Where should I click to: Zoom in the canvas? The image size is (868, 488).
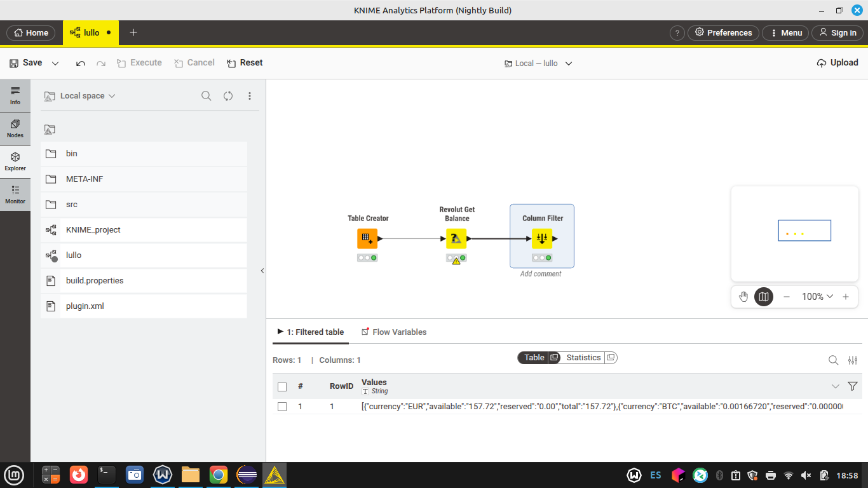pyautogui.click(x=846, y=297)
